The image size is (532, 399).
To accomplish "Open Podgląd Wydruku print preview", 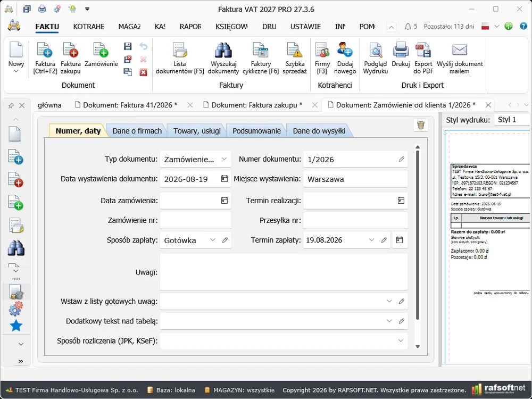I will tap(375, 57).
